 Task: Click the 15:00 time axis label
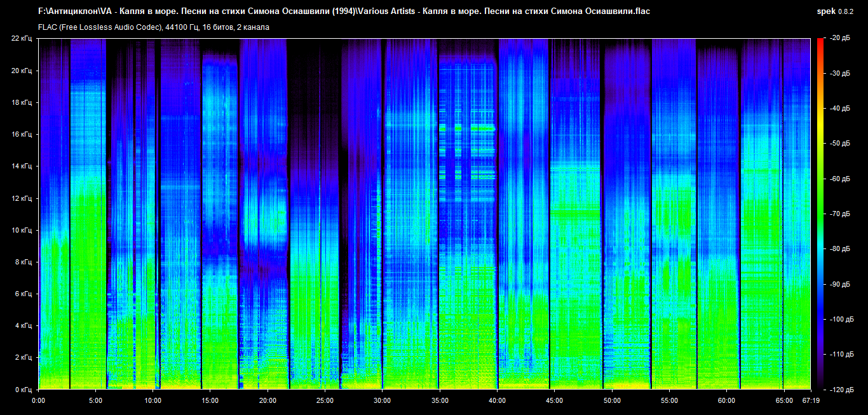(210, 400)
